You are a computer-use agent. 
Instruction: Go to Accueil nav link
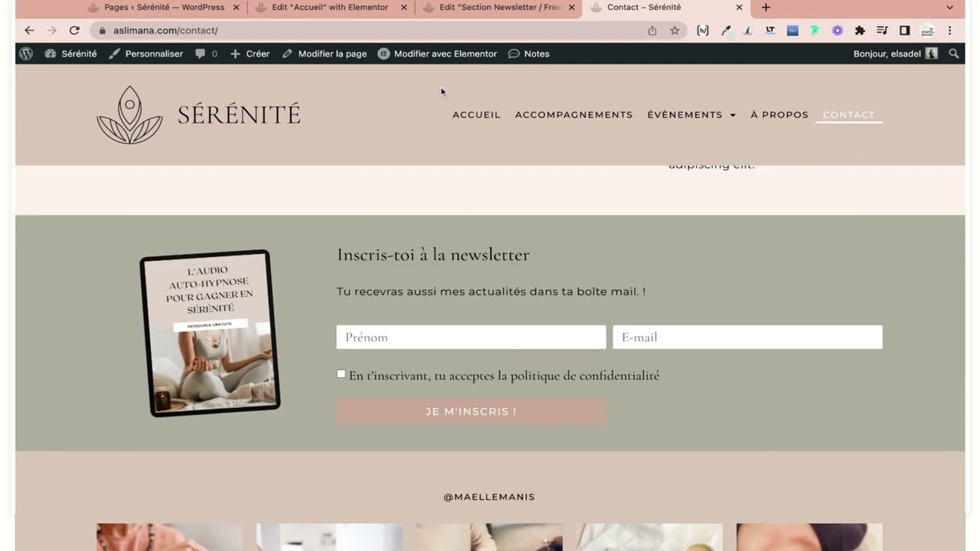476,115
